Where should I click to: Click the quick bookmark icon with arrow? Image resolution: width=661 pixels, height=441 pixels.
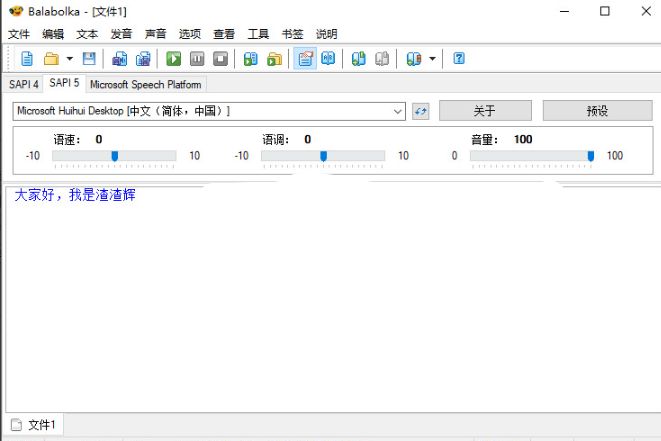(x=414, y=59)
